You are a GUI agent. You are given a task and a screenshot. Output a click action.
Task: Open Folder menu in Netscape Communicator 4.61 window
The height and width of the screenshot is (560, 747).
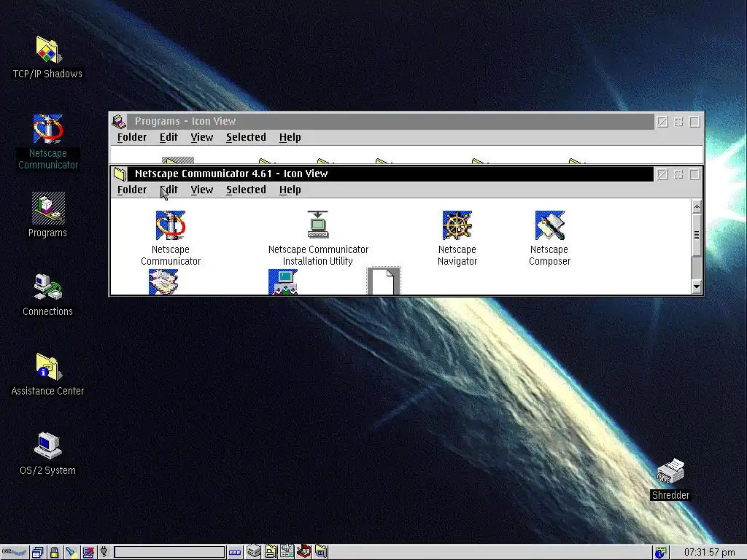pyautogui.click(x=132, y=190)
